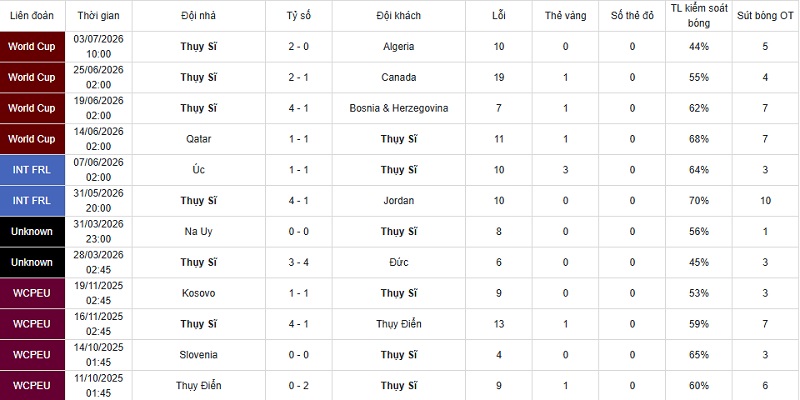This screenshot has height=400, width=800.
Task: Open the Slovenia home team link
Action: pyautogui.click(x=198, y=355)
